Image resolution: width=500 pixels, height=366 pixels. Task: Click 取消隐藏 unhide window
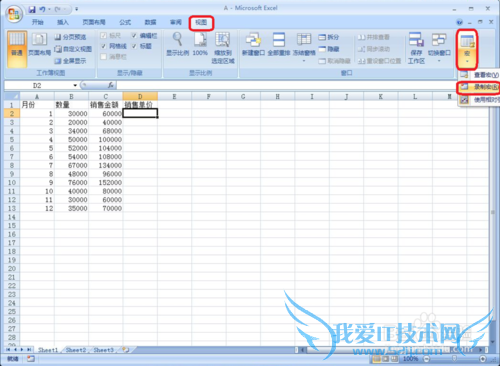pyautogui.click(x=334, y=61)
